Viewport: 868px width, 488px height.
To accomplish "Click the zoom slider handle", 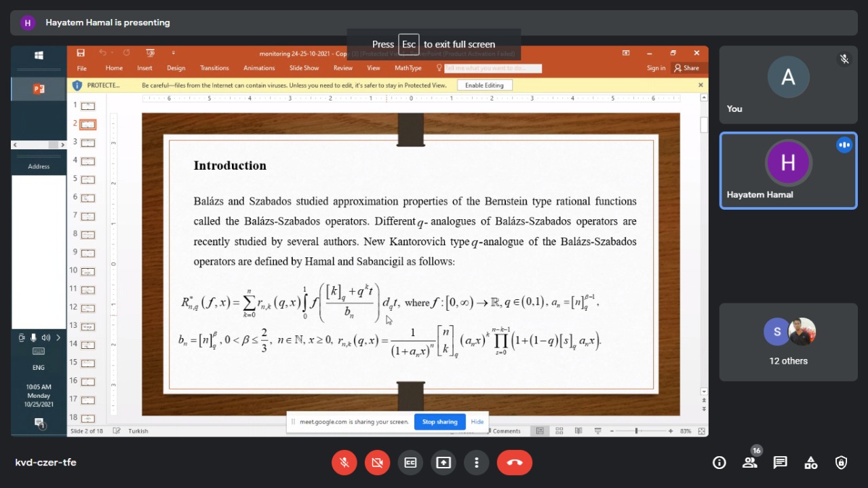I will coord(636,431).
